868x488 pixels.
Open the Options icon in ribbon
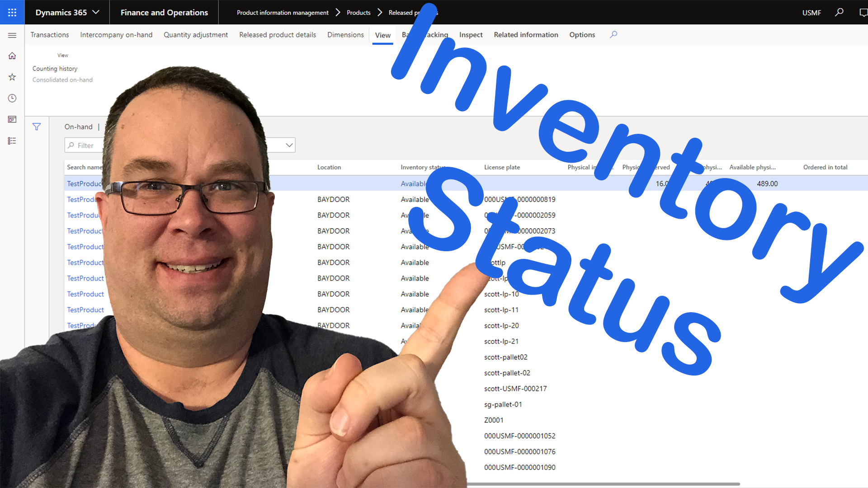(x=582, y=34)
